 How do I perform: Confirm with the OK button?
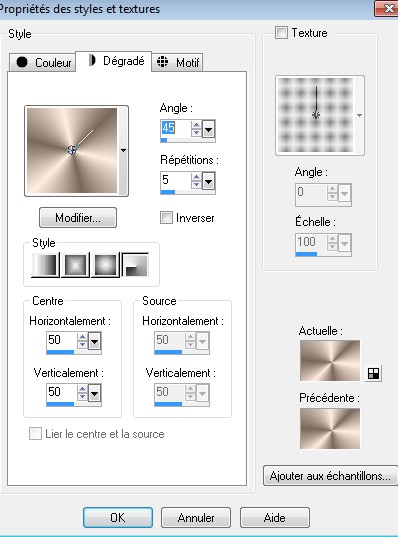[118, 517]
